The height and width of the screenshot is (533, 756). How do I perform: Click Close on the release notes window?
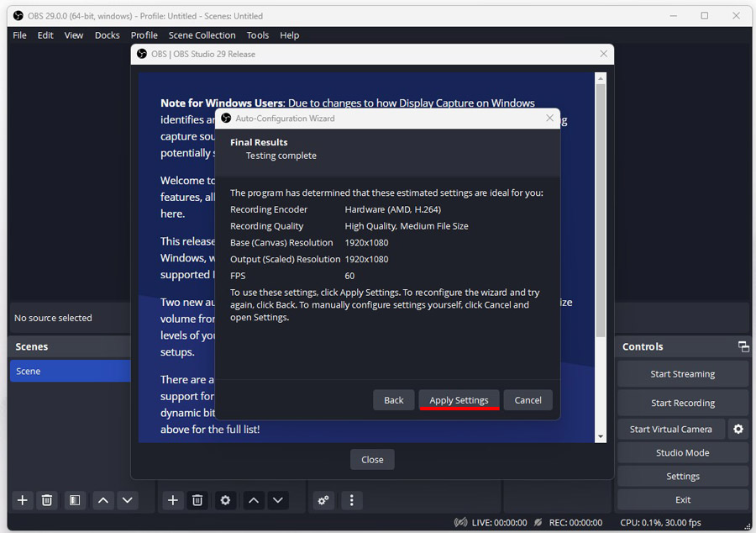[372, 460]
